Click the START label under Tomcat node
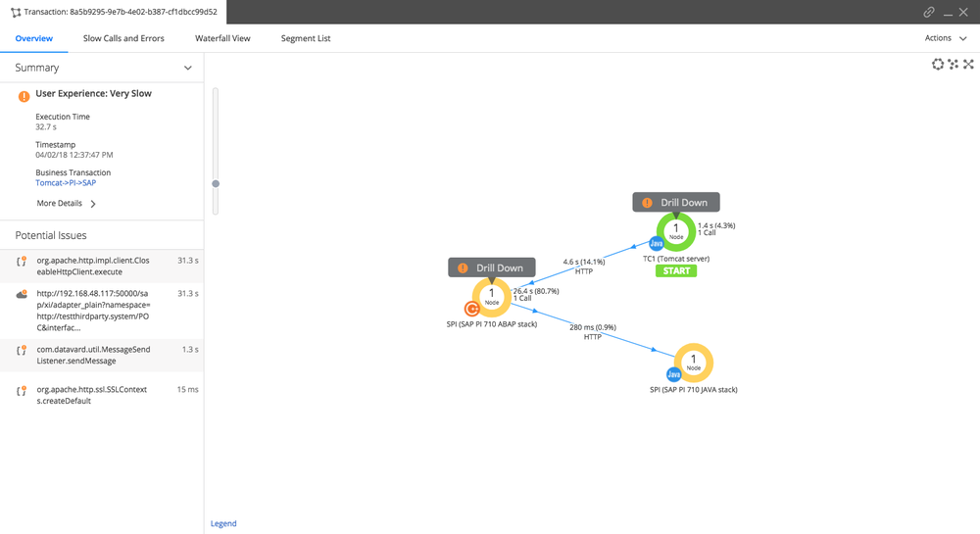 click(x=676, y=271)
